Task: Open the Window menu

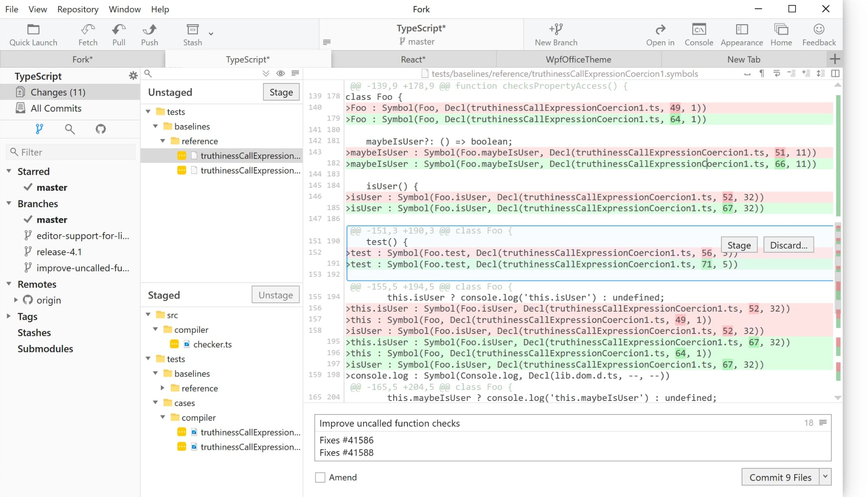Action: point(124,9)
